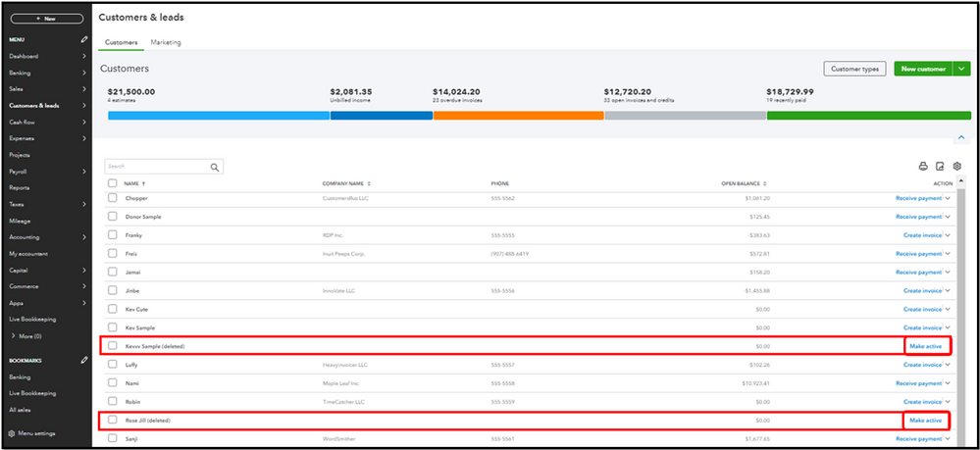Image resolution: width=980 pixels, height=450 pixels.
Task: Click the search magnifier icon
Action: [x=215, y=167]
